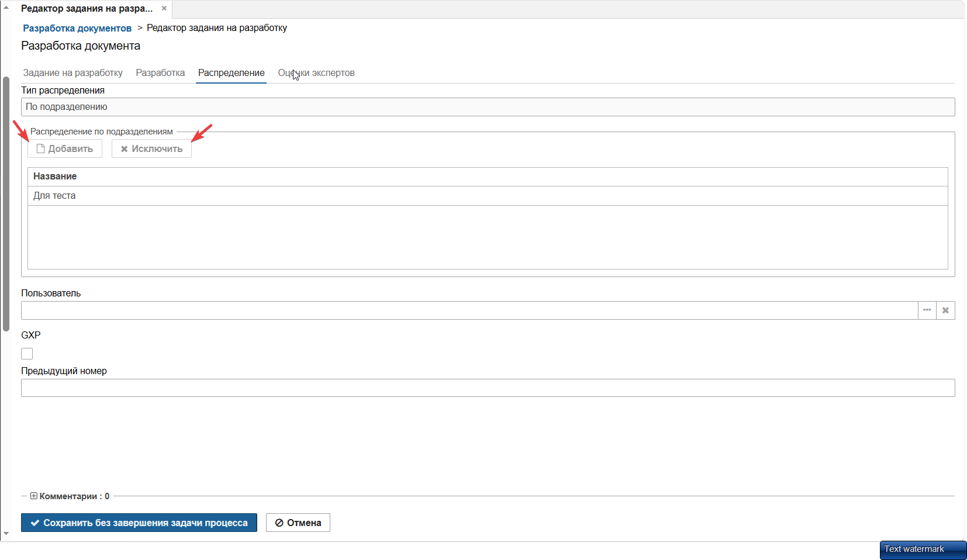The image size is (967, 560).
Task: Expand Комментарии section plus icon
Action: pos(33,496)
